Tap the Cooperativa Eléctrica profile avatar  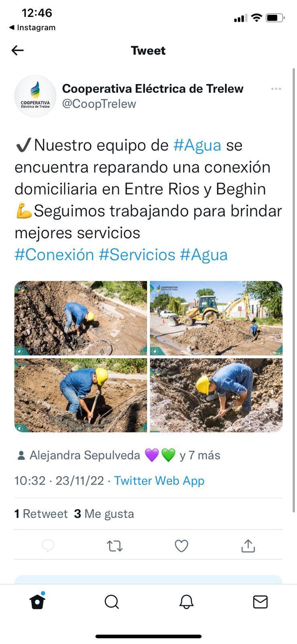[35, 96]
